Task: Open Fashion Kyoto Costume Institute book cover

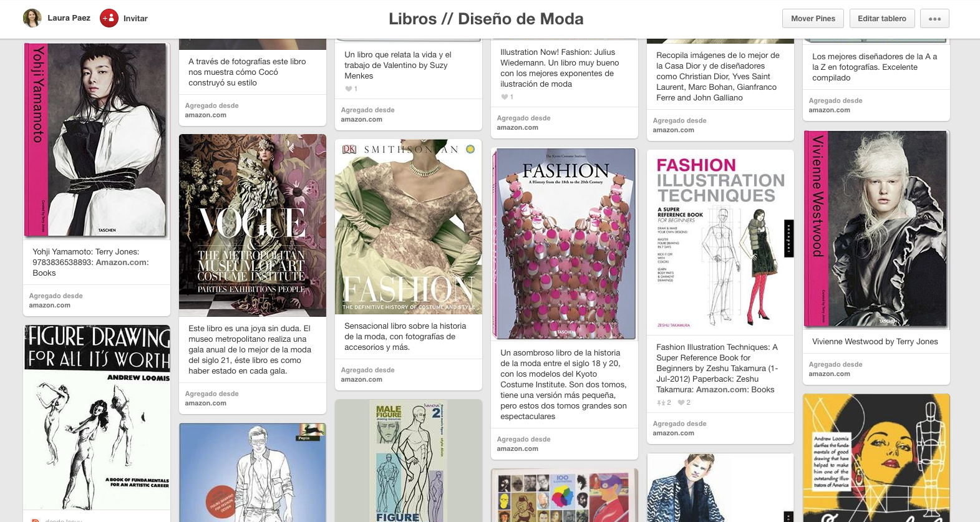Action: point(565,244)
